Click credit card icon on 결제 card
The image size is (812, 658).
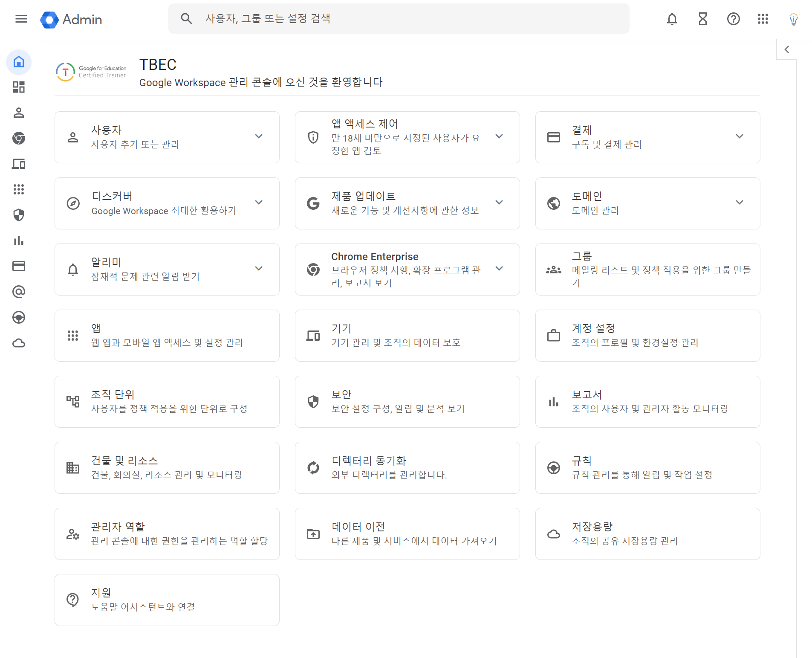tap(554, 137)
